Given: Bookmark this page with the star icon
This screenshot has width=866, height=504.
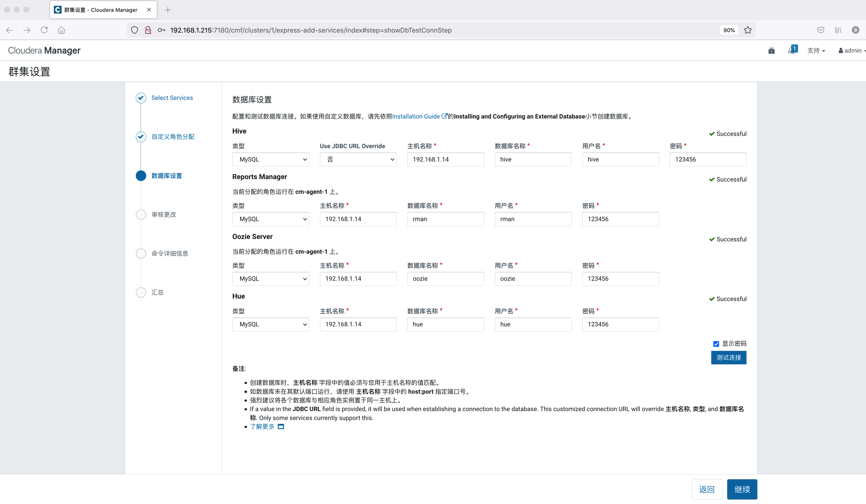Looking at the screenshot, I should click(747, 30).
